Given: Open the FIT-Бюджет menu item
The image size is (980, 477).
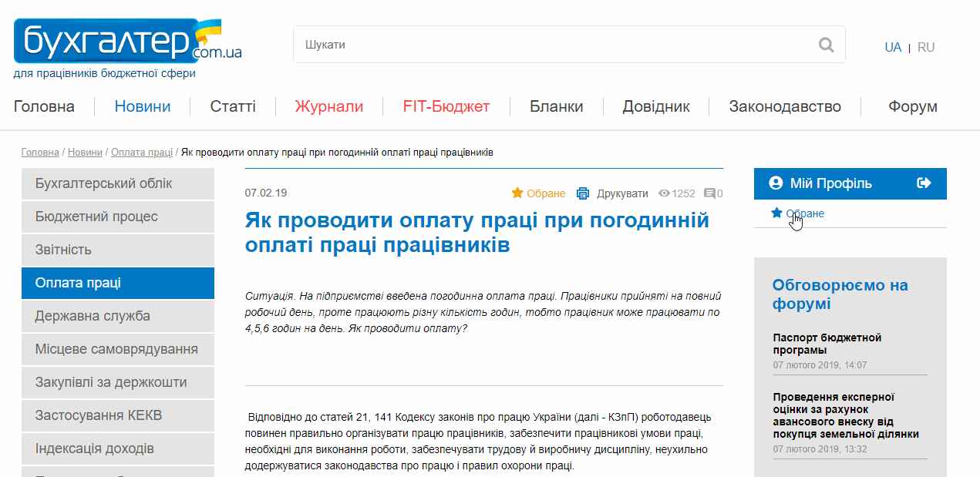Looking at the screenshot, I should pos(446,106).
